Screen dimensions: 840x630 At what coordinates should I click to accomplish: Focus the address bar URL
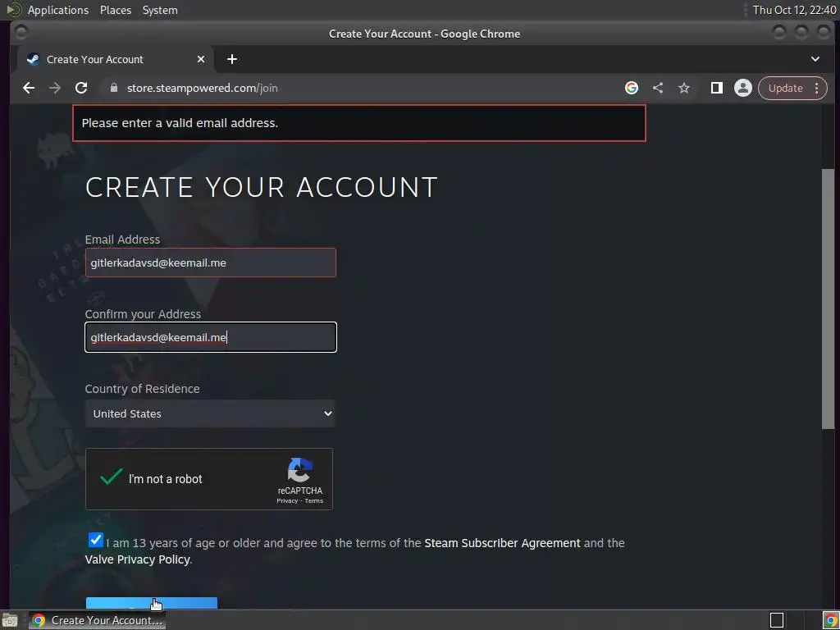pyautogui.click(x=203, y=88)
